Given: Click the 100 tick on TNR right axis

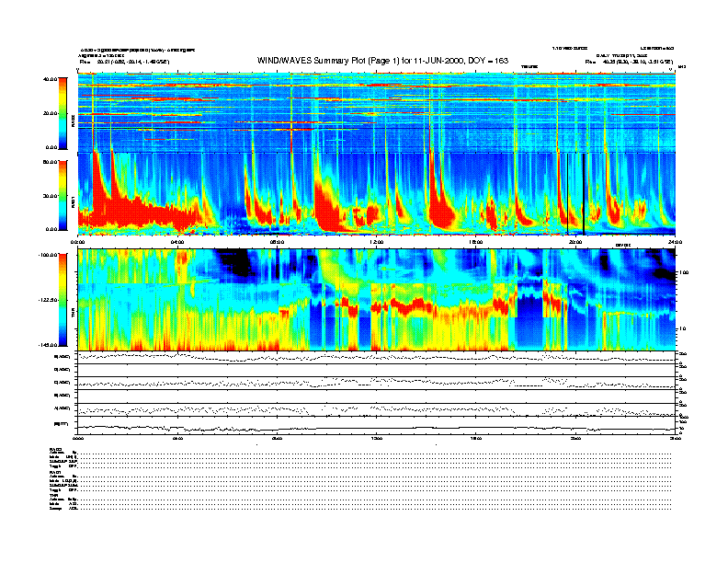Looking at the screenshot, I should tap(684, 272).
